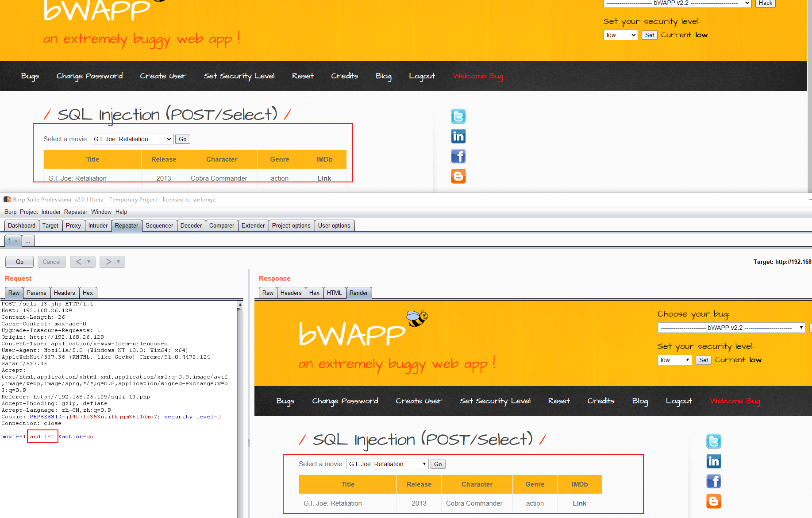Open the Decoder tab
This screenshot has width=812, height=518.
tap(191, 225)
